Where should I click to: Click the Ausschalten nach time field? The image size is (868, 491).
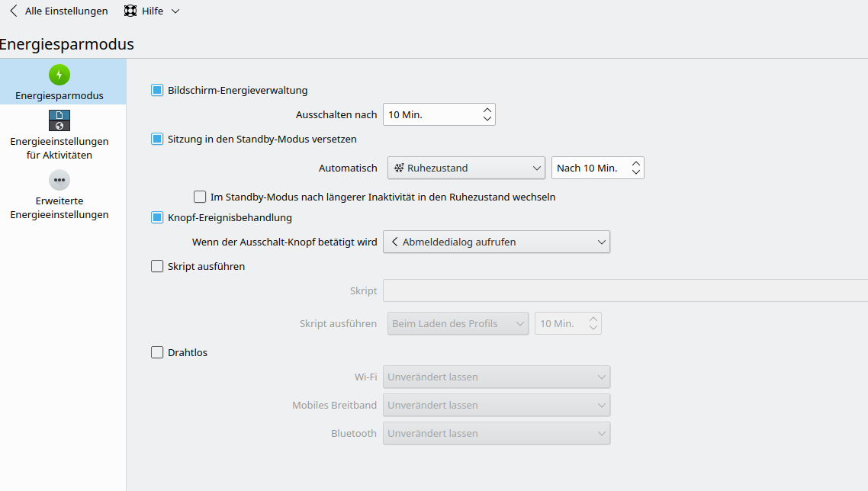tap(431, 114)
